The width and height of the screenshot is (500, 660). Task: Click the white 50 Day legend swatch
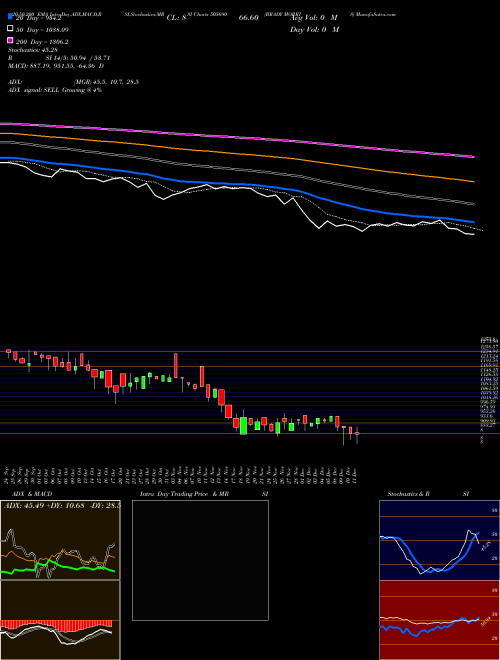point(10,29)
